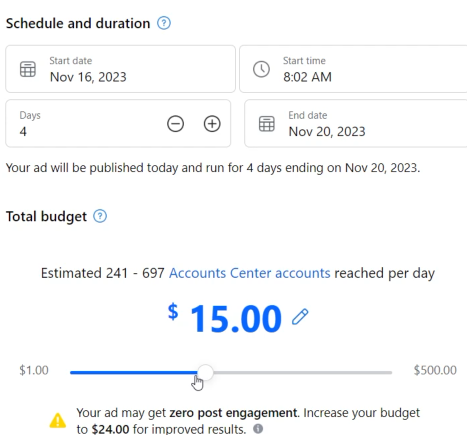467x435 pixels.
Task: Click the yellow warning triangle icon
Action: (58, 420)
